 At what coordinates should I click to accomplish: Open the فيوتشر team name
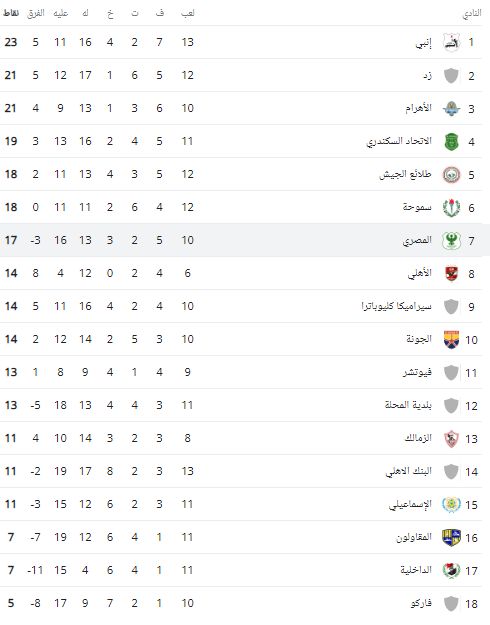[x=417, y=372]
